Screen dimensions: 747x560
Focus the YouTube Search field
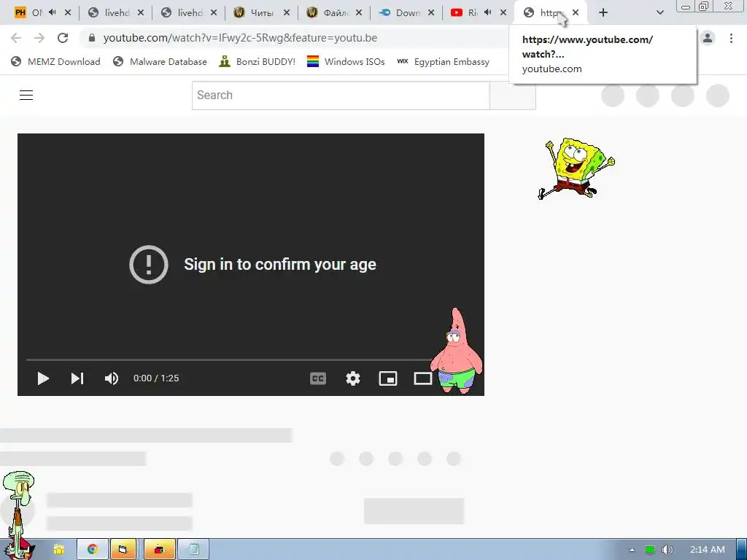point(341,96)
